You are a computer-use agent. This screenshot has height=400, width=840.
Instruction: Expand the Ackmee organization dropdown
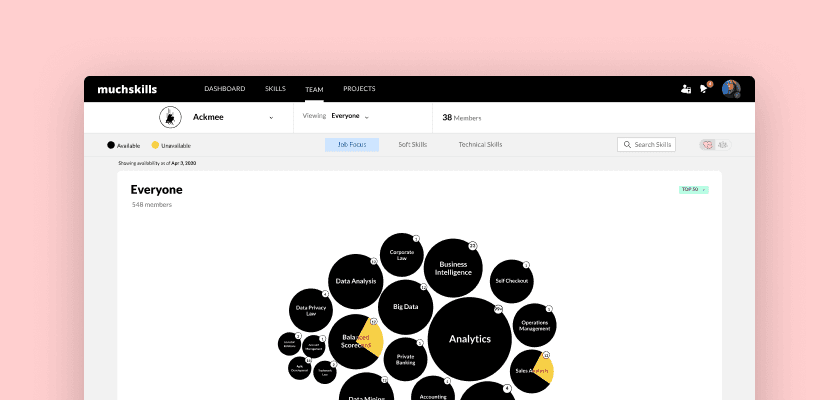(x=271, y=118)
